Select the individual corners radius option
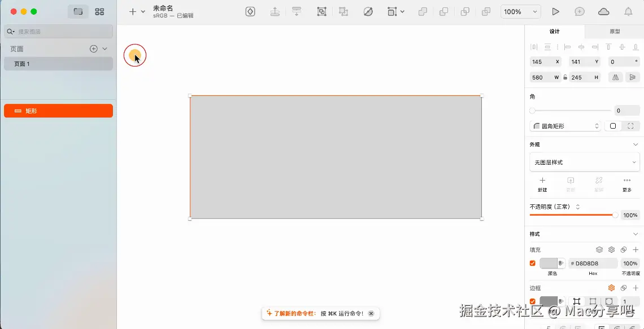 pyautogui.click(x=631, y=126)
